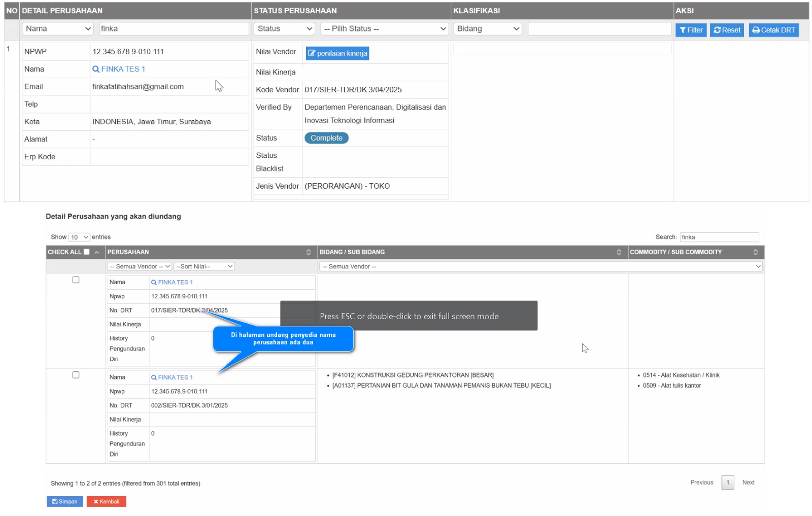
Task: Change the Show entries count dropdown
Action: [79, 237]
